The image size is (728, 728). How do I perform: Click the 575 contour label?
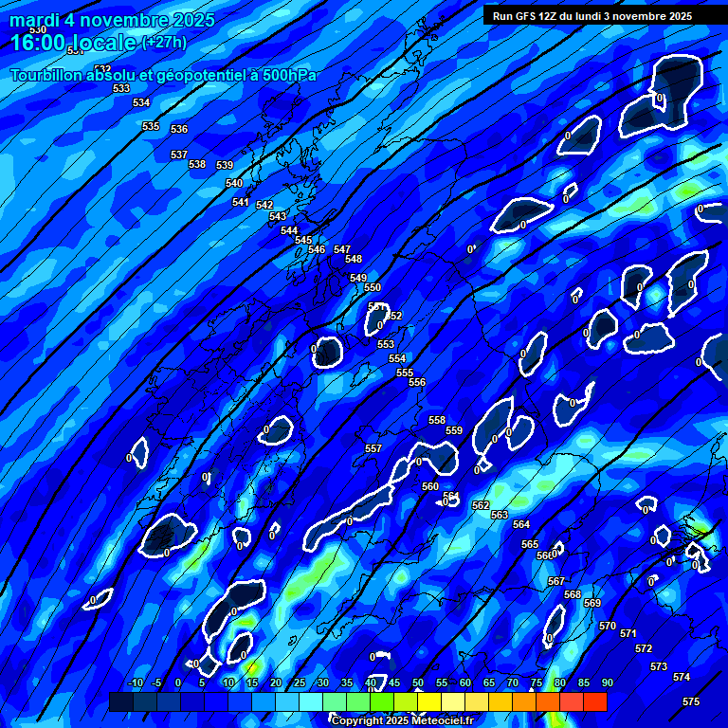click(691, 701)
